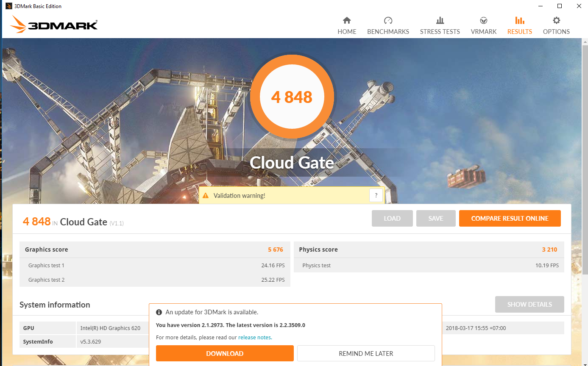Click the Cloud Gate result heading
The height and width of the screenshot is (366, 588).
point(84,222)
